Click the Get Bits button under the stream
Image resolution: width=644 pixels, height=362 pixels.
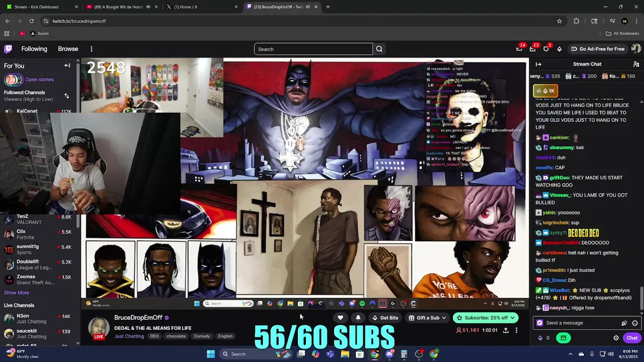[385, 318]
